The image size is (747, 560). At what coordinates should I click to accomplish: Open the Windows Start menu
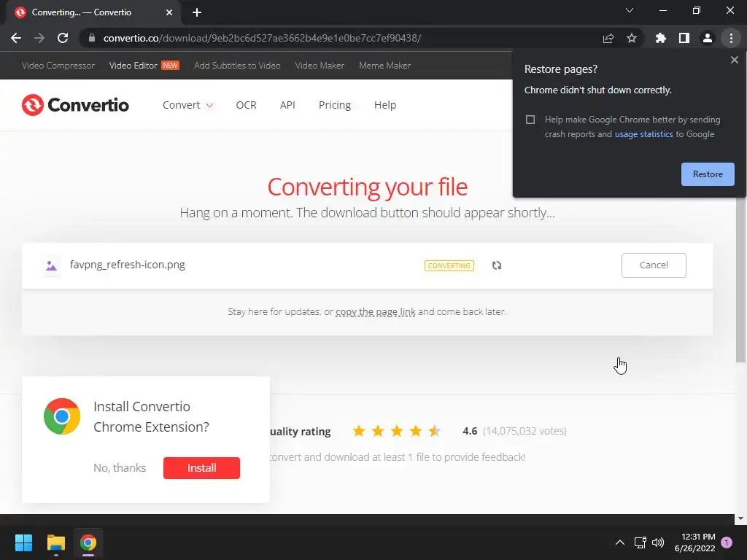tap(23, 542)
